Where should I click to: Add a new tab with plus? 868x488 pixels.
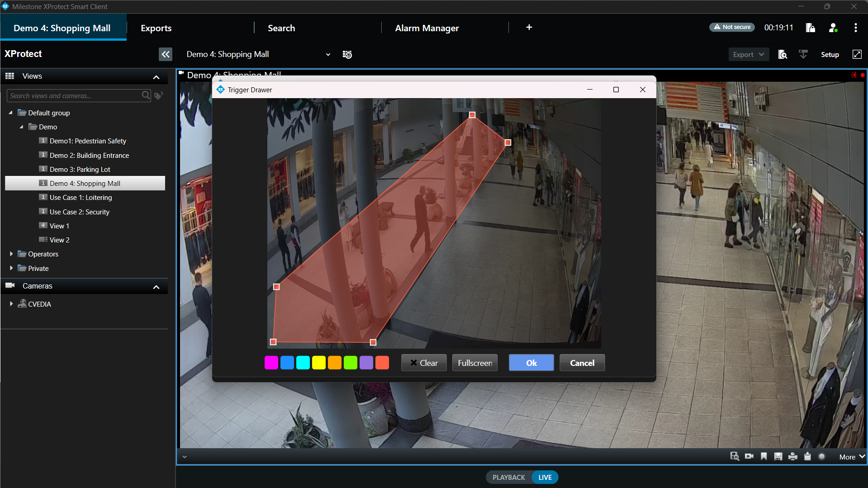pyautogui.click(x=529, y=27)
